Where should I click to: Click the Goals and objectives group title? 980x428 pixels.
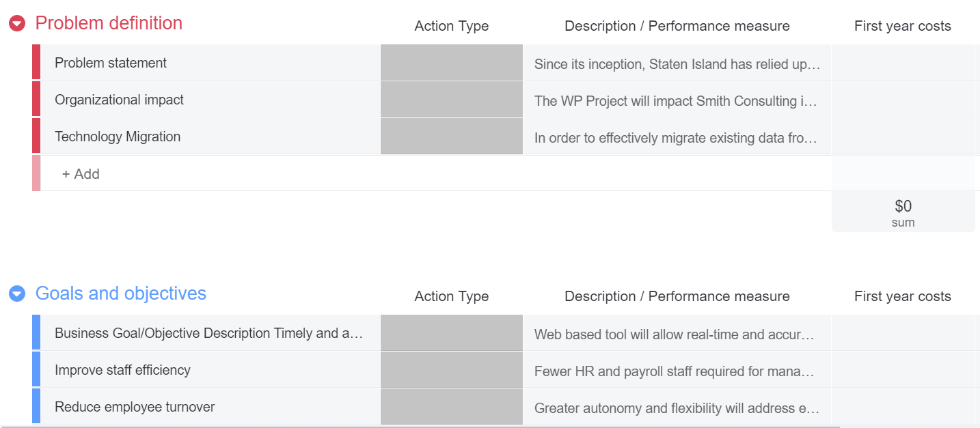click(x=121, y=294)
